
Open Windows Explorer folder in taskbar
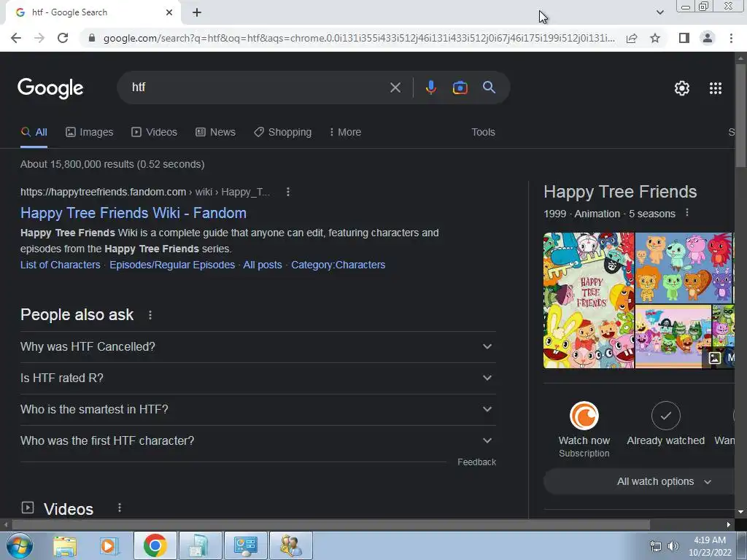point(65,546)
